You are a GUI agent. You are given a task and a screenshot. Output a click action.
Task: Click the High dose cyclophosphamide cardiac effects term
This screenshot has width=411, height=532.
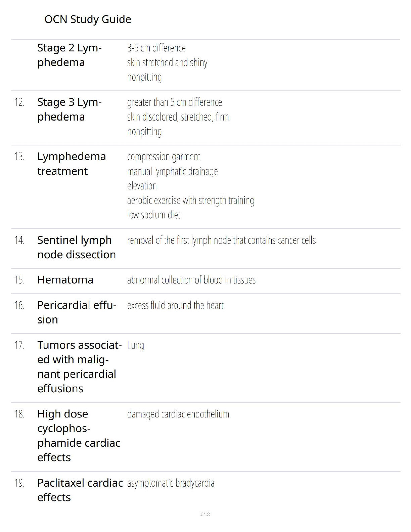click(79, 436)
